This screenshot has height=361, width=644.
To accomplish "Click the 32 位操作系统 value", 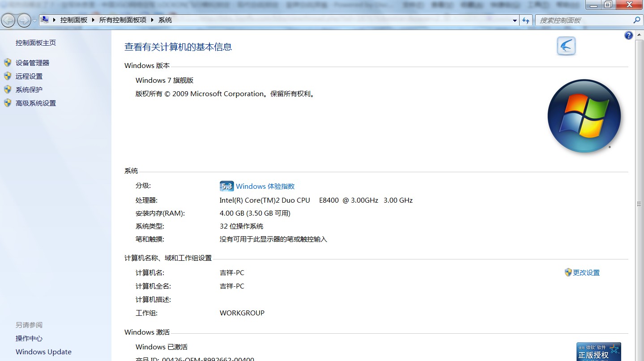I will 242,226.
